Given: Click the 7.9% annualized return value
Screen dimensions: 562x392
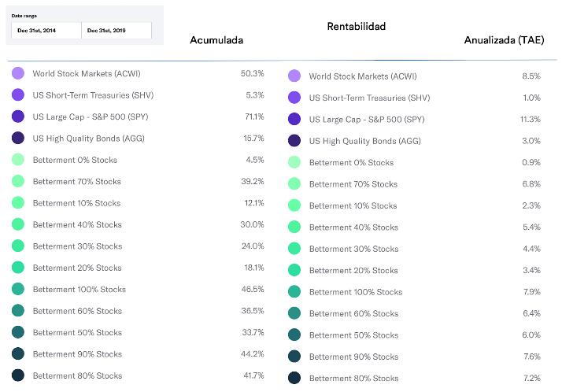Looking at the screenshot, I should click(532, 292).
